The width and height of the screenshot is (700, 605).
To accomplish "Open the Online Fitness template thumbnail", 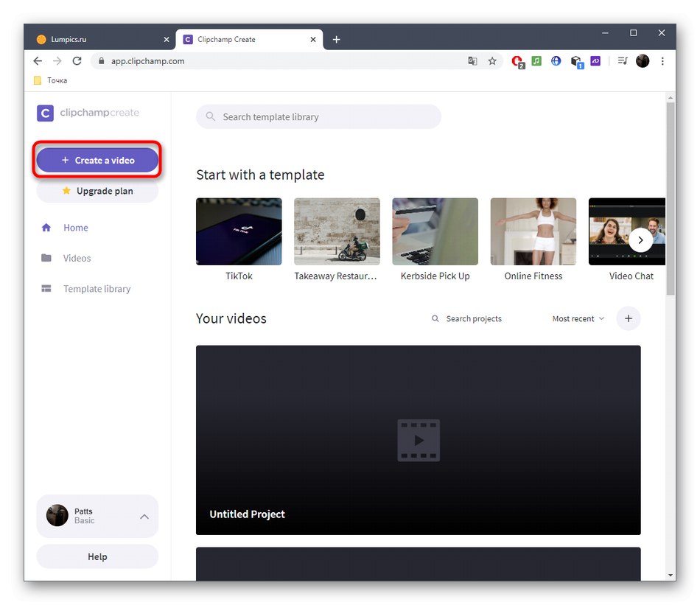I will pos(533,231).
